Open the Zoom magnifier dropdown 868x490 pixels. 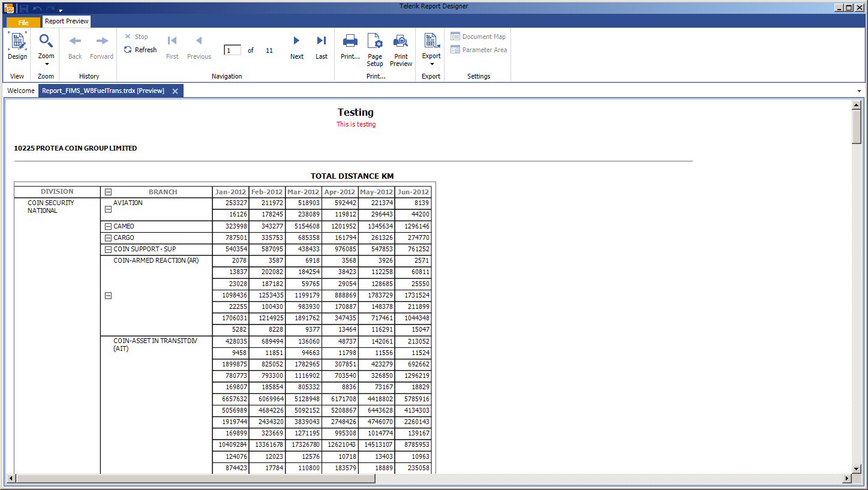coord(46,49)
